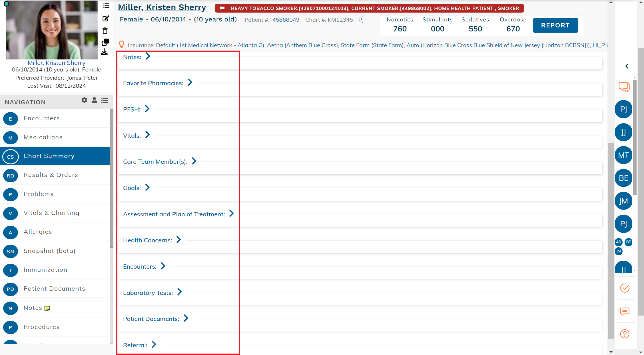Viewport: 644px width, 355px height.
Task: Click the PJ avatar at top of right sidebar
Action: [623, 109]
